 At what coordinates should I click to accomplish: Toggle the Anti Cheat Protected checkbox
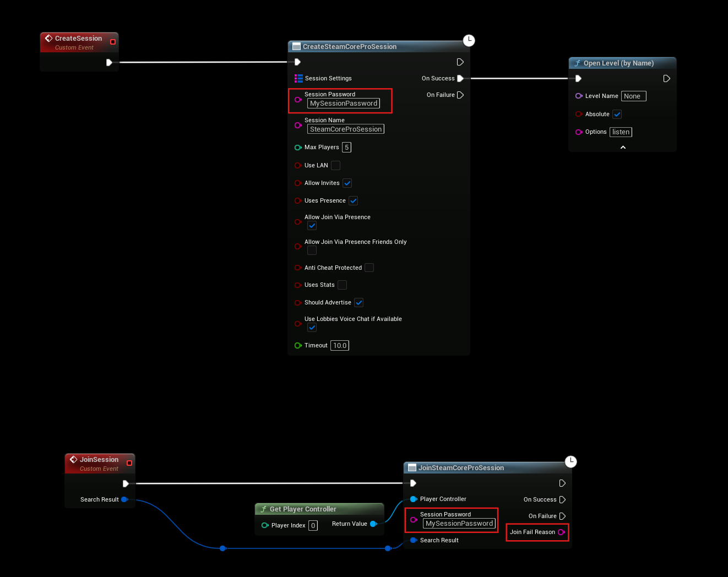pos(370,268)
